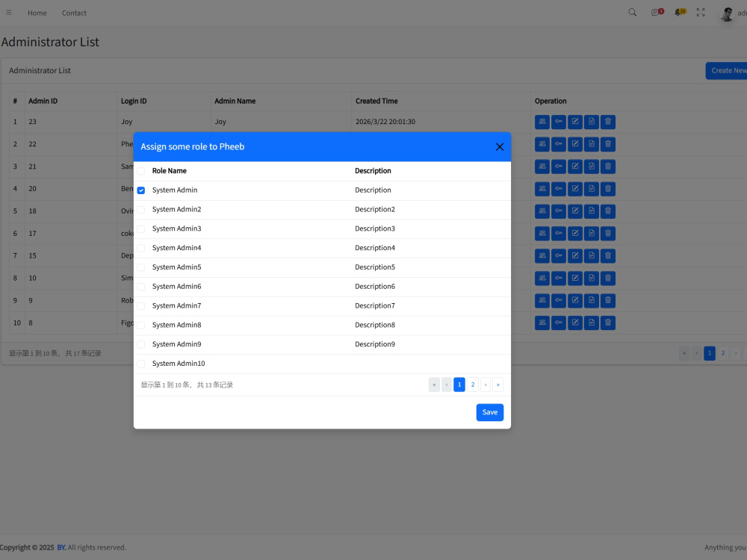Delete Admin ID 22 with trash icon
Screen dimensions: 747x560
pyautogui.click(x=608, y=144)
